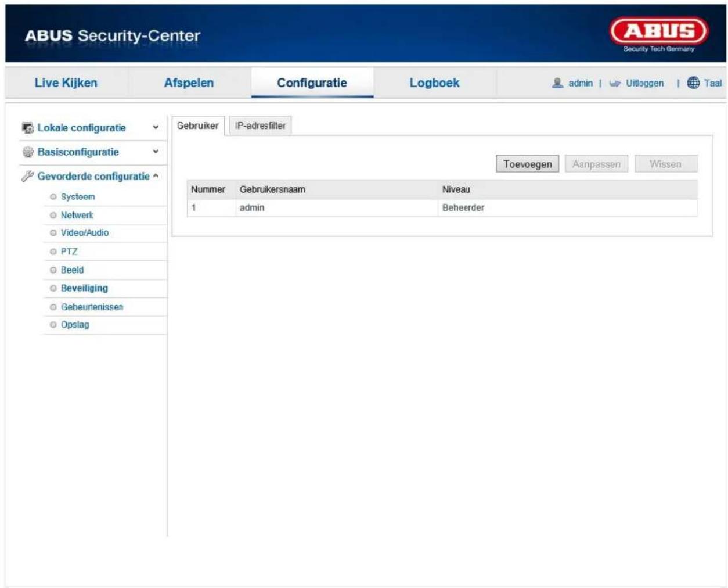Click the Gevorderde configuratie wrench icon
728x588 pixels.
tap(27, 177)
